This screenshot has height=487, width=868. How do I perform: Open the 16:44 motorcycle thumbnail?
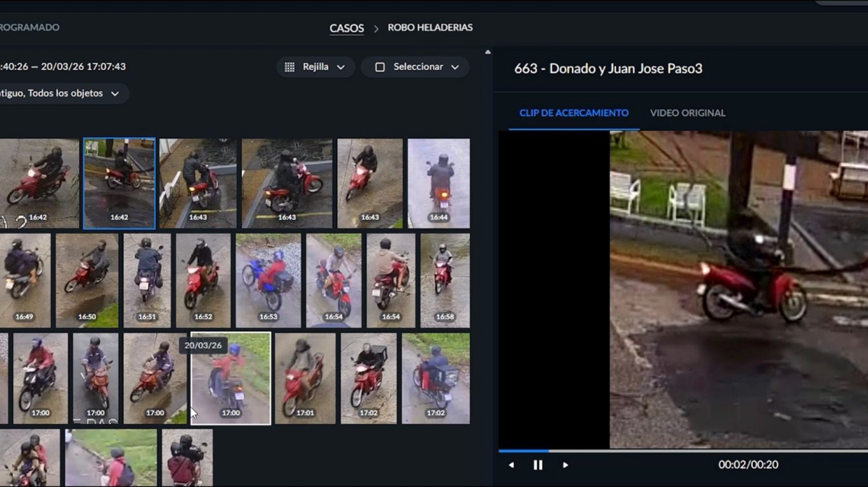tap(439, 183)
